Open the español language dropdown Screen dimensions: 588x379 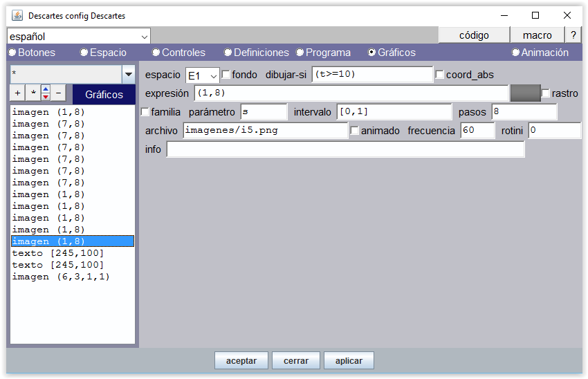(x=79, y=36)
